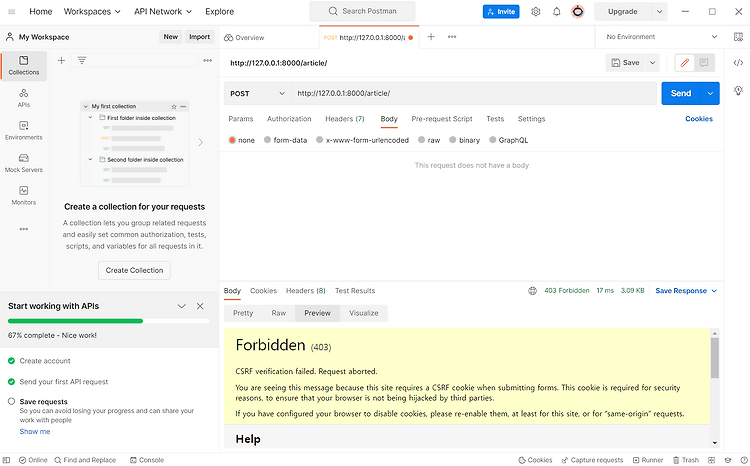The image size is (750, 466).
Task: Open the Cookies link
Action: [699, 119]
